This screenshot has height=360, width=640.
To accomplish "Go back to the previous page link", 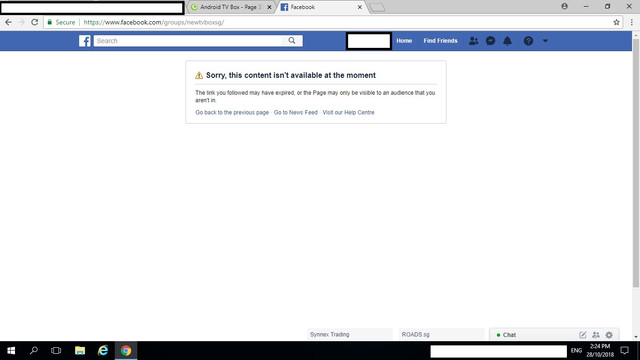I will tap(232, 113).
